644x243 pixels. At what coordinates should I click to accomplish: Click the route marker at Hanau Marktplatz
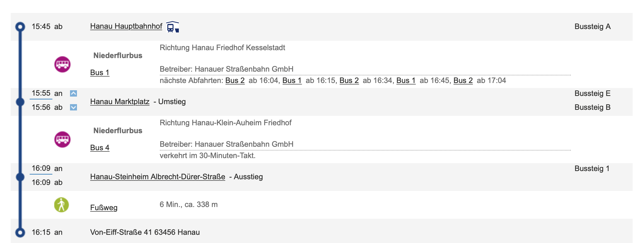[20, 102]
